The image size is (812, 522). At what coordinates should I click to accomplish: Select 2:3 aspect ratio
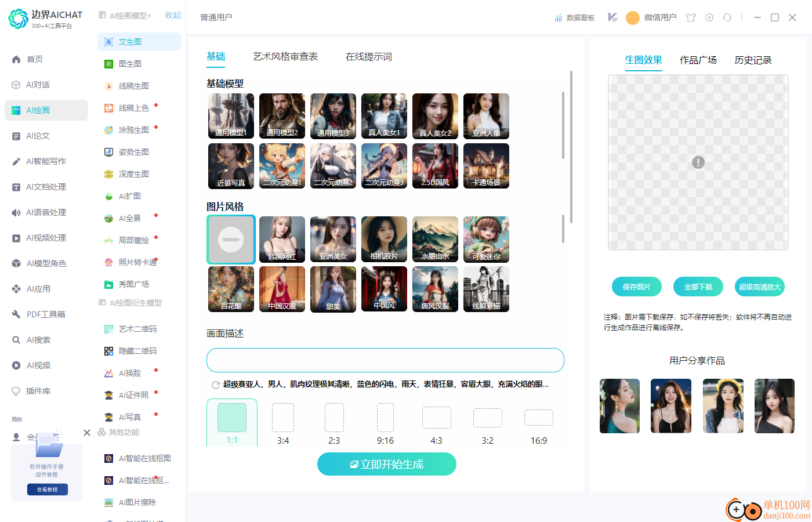pos(334,424)
